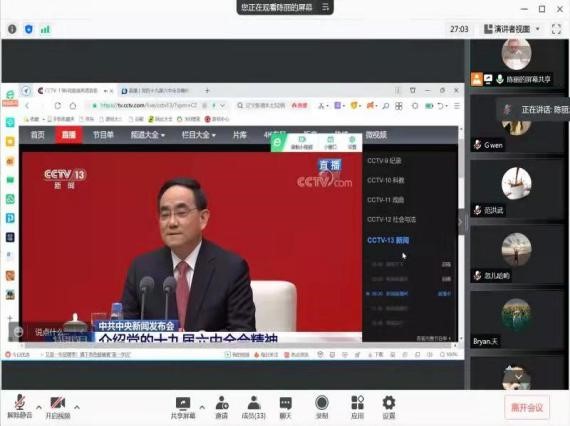The height and width of the screenshot is (426, 570).
Task: Open the 演讲者视图 layout dropdown
Action: click(512, 29)
